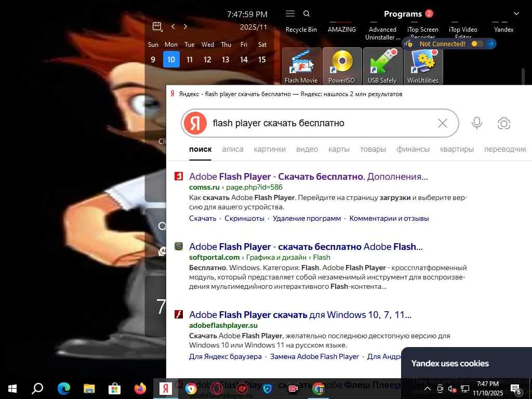Select calendar day 15
Screen dimensions: 532x399
(262, 60)
